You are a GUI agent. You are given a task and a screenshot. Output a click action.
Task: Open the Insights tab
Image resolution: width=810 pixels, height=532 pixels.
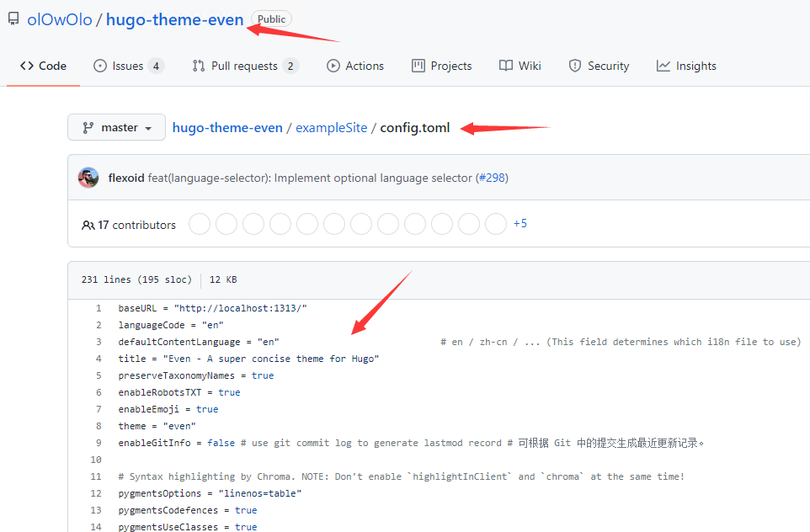click(x=686, y=66)
